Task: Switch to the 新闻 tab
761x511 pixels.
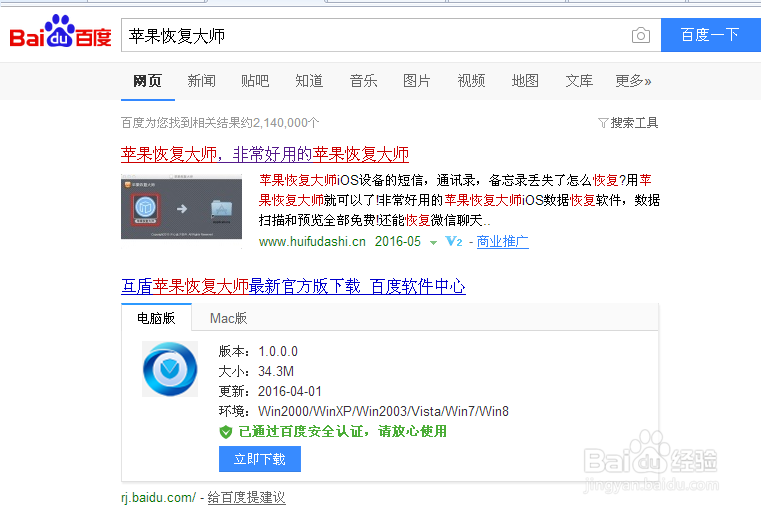Action: pyautogui.click(x=201, y=81)
